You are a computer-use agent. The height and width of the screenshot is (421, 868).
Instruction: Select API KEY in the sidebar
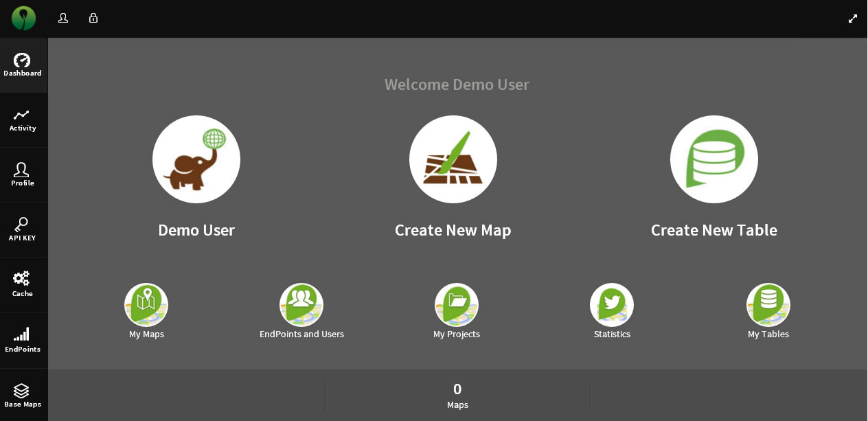point(23,229)
